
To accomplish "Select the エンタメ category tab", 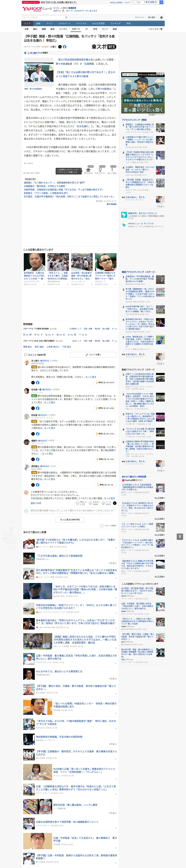I will click(x=63, y=29).
